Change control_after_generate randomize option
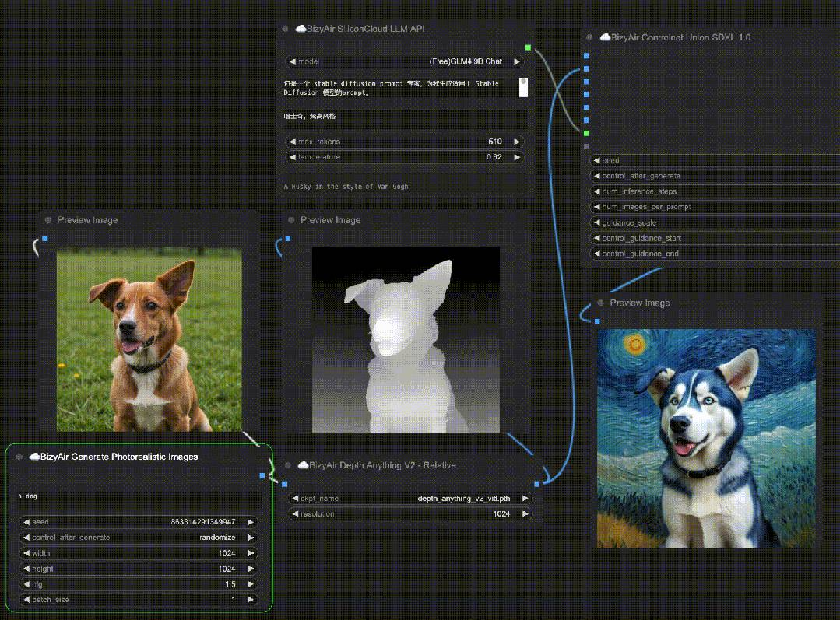The width and height of the screenshot is (840, 620). pyautogui.click(x=139, y=537)
